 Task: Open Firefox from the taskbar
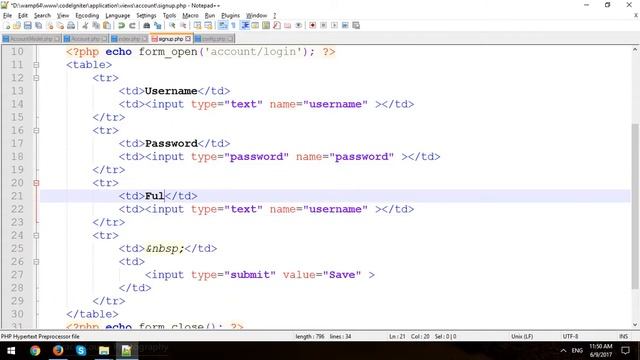pyautogui.click(x=58, y=351)
